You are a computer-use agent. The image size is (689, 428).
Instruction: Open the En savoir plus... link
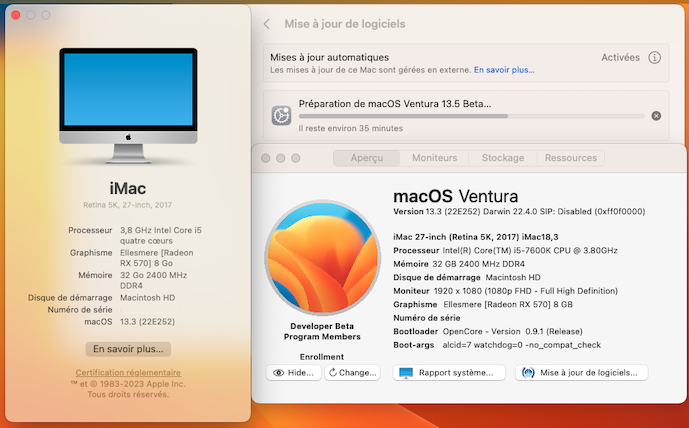(504, 70)
